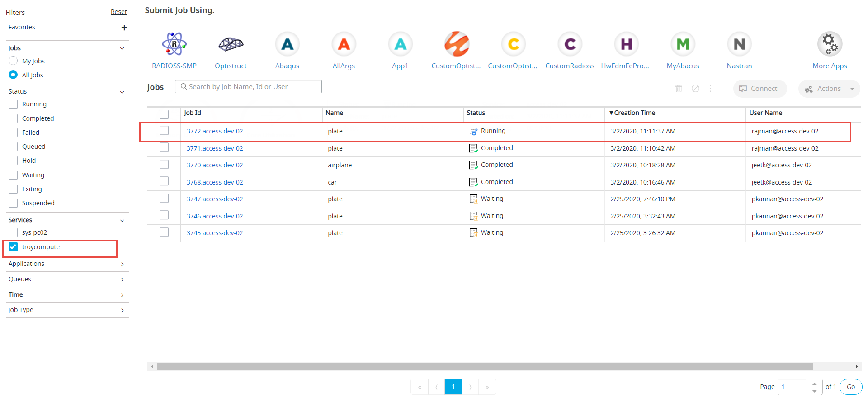Check the sys-pc02 service filter
Viewport: 868px width, 398px height.
pyautogui.click(x=13, y=232)
